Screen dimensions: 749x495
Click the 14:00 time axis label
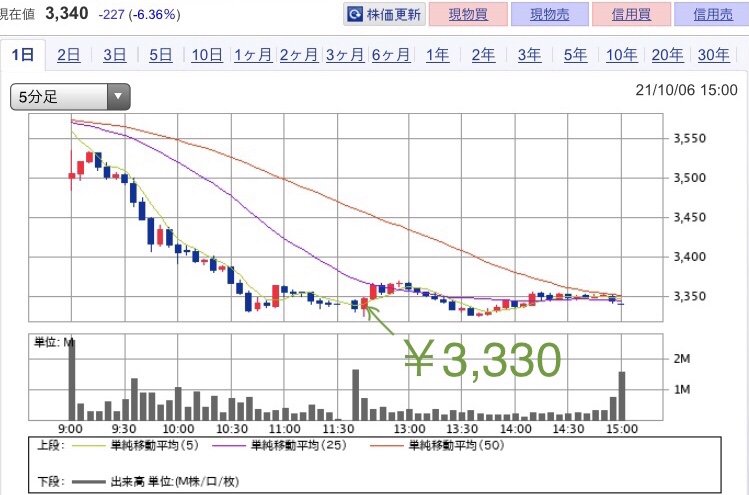coord(515,429)
